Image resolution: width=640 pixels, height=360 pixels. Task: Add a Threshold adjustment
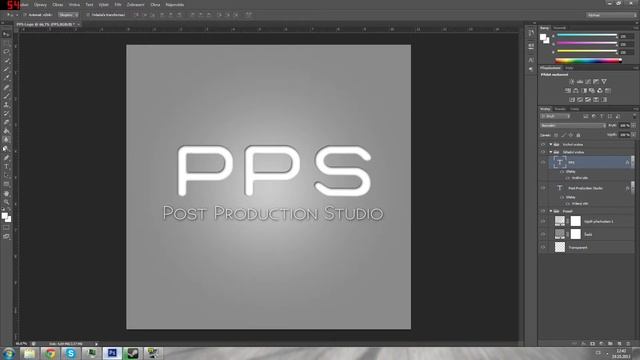point(588,100)
